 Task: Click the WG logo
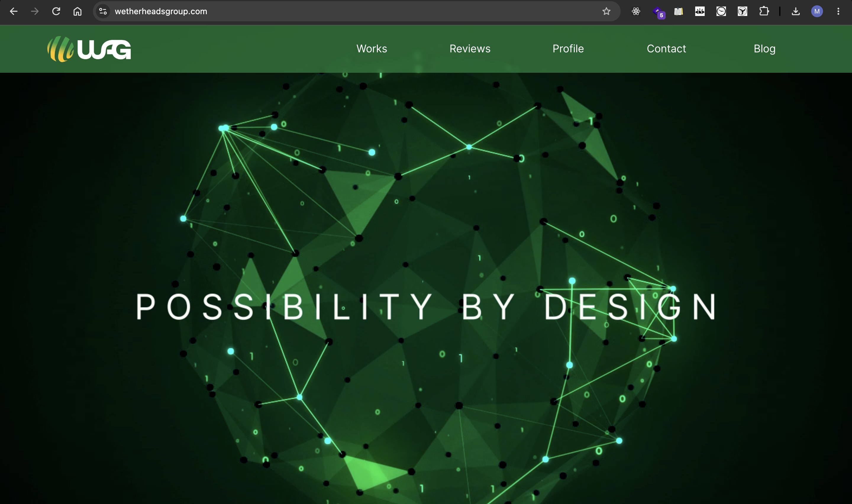pos(89,49)
